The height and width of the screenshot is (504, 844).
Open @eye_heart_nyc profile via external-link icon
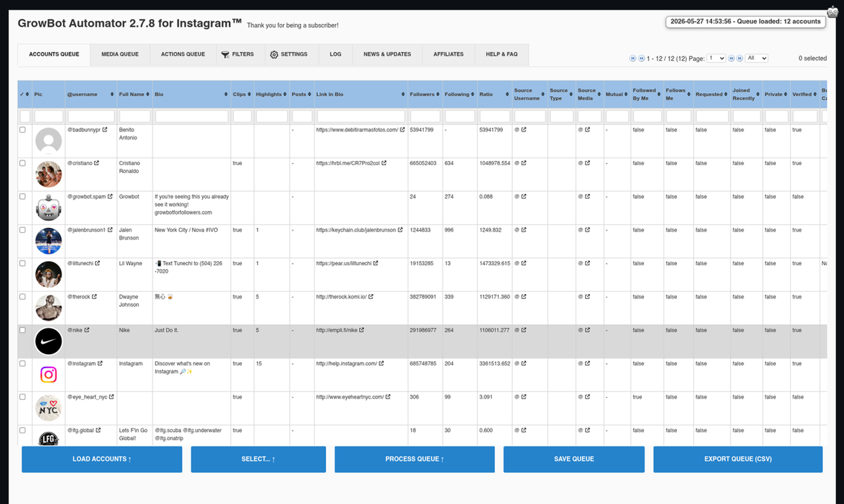(x=112, y=397)
